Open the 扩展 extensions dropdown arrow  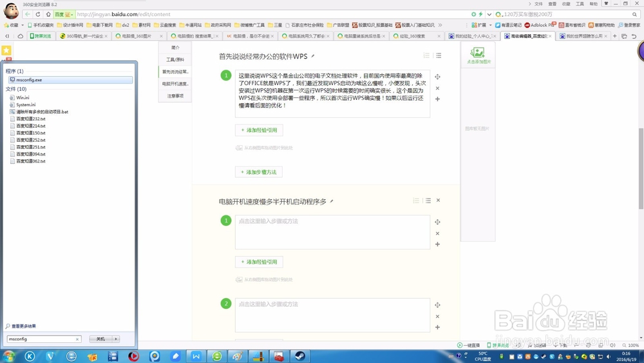490,25
